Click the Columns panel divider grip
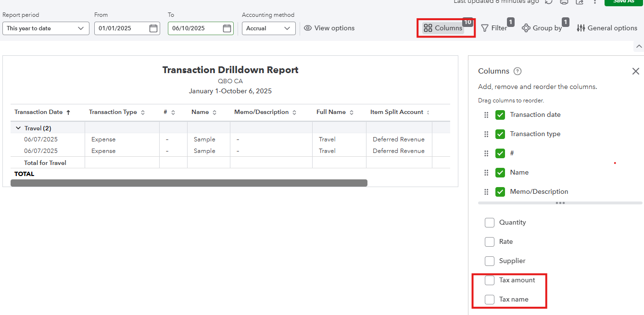Image resolution: width=644 pixels, height=315 pixels. click(x=560, y=203)
